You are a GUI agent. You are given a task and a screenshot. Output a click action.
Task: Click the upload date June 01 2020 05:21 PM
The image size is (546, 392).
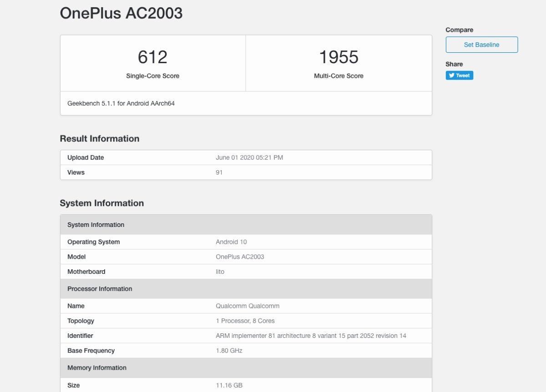[x=249, y=157]
